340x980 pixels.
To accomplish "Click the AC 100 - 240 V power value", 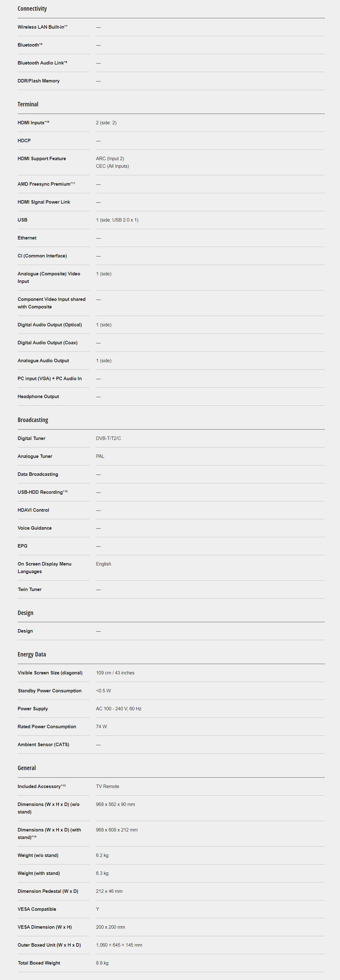I will 118,709.
